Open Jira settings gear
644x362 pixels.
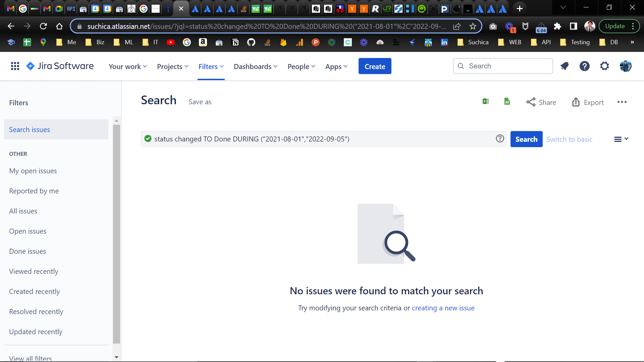pyautogui.click(x=604, y=66)
